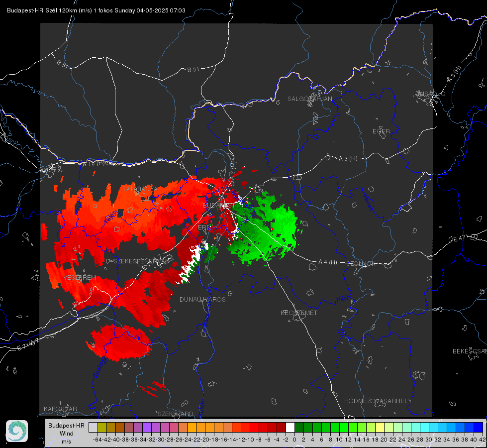The width and height of the screenshot is (487, 448).
Task: Click the SALGOTARJAN city label
Action: click(309, 99)
